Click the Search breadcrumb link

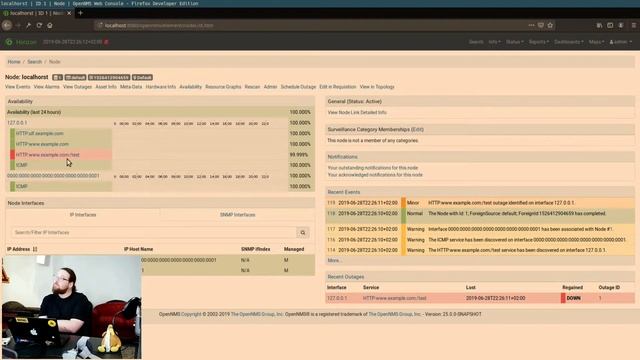point(35,62)
